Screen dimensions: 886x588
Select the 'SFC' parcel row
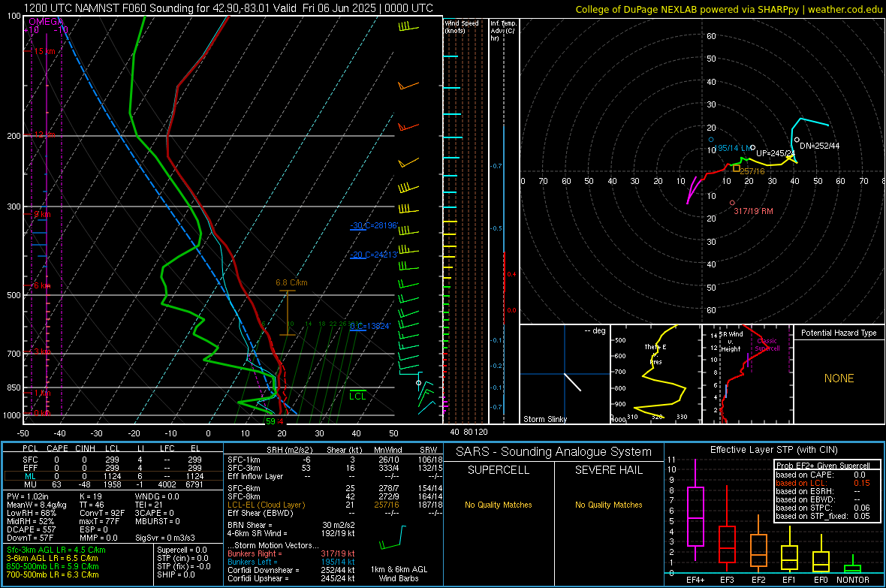(x=113, y=460)
